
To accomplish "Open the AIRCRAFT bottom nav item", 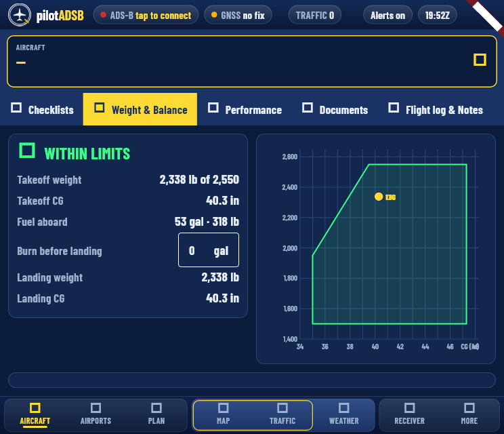I will [35, 415].
